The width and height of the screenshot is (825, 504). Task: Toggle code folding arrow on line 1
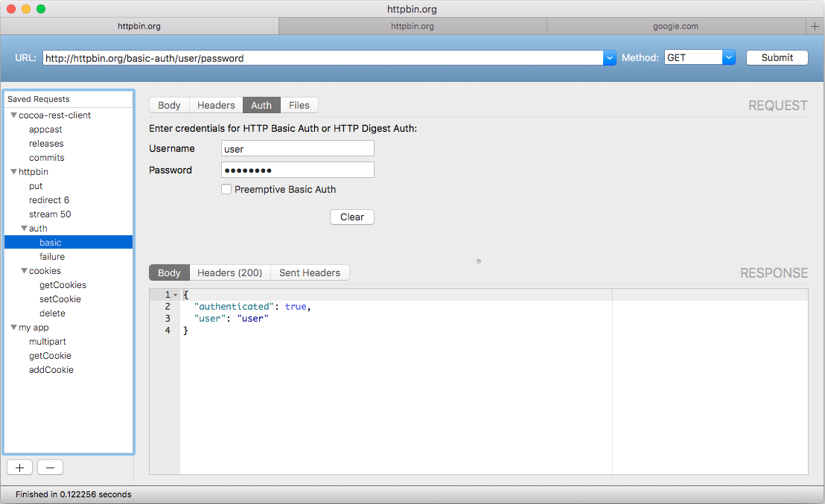coord(175,295)
